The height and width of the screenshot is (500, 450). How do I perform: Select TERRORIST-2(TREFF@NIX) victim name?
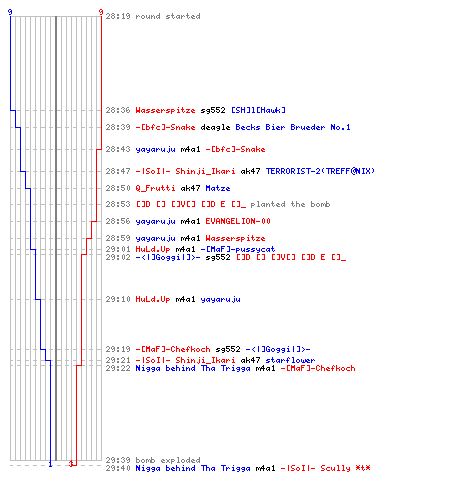click(x=320, y=171)
